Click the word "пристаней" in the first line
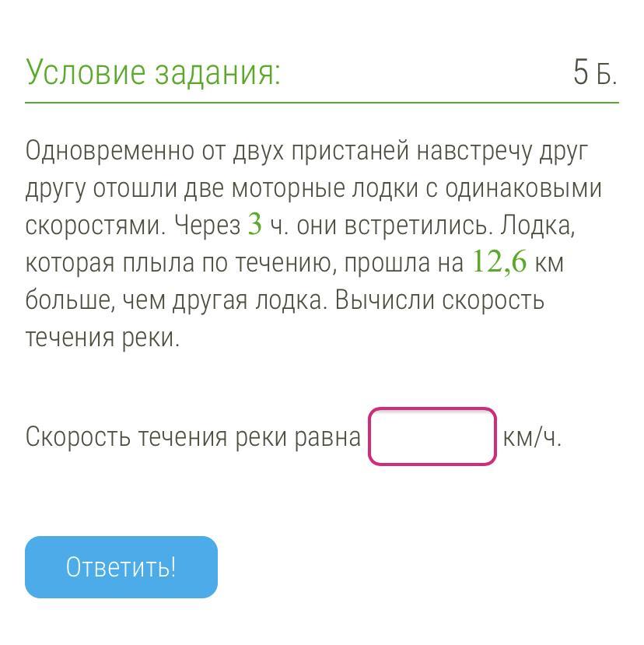Screen dimensions: 644x645 click(x=351, y=150)
